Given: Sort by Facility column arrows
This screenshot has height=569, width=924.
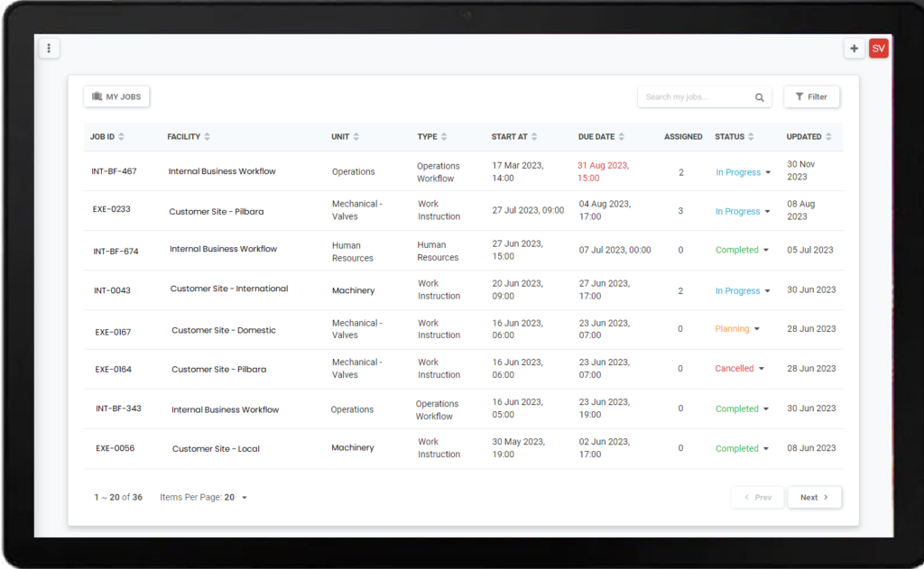Looking at the screenshot, I should click(208, 137).
